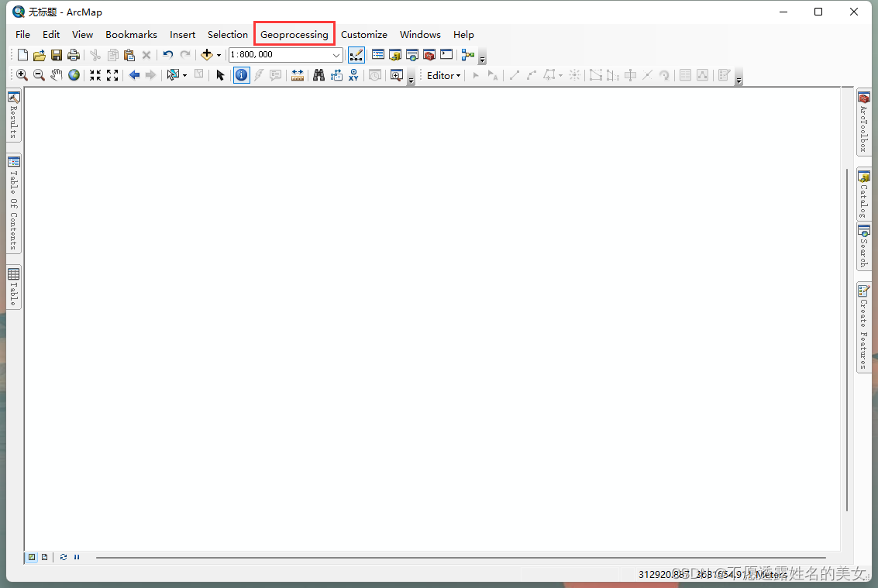Select the Measure ruler tool
Viewport: 878px width, 588px height.
[298, 75]
